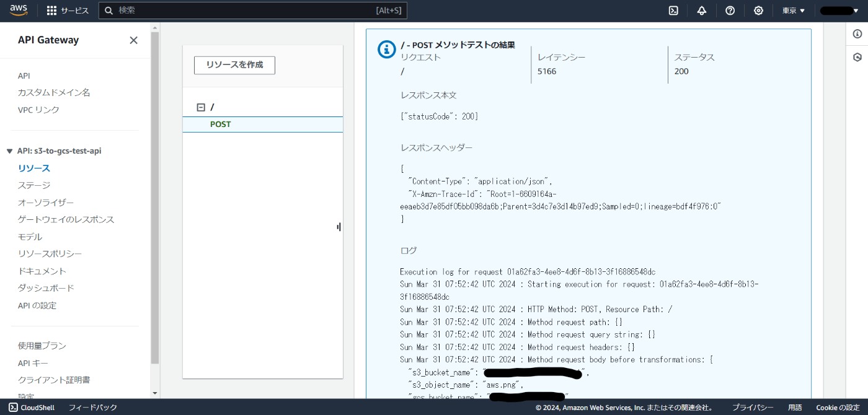The image size is (868, 415).
Task: Click the CloudShell icon in footer
Action: (x=13, y=408)
